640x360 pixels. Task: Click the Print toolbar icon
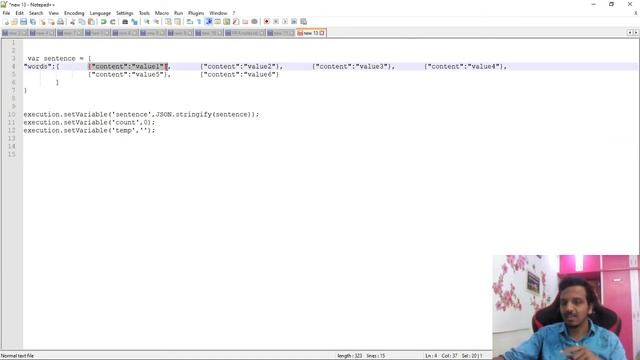(60, 22)
